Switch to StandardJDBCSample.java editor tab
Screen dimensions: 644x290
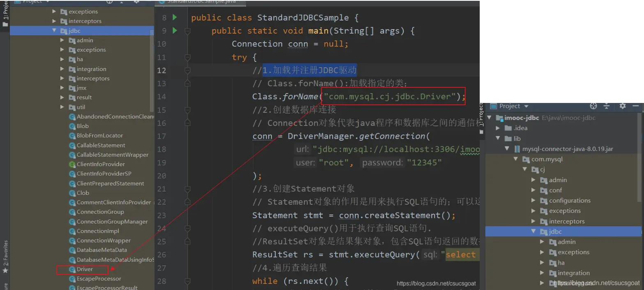(200, 2)
